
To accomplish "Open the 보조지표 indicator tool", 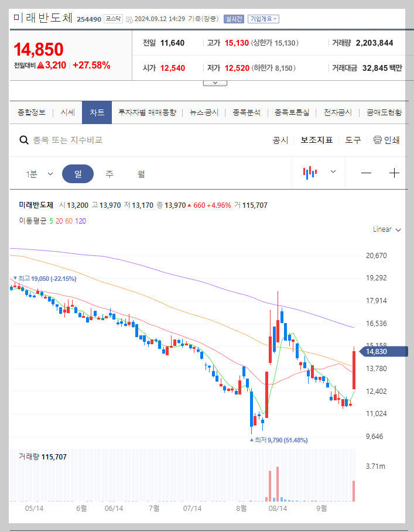I will pos(317,140).
